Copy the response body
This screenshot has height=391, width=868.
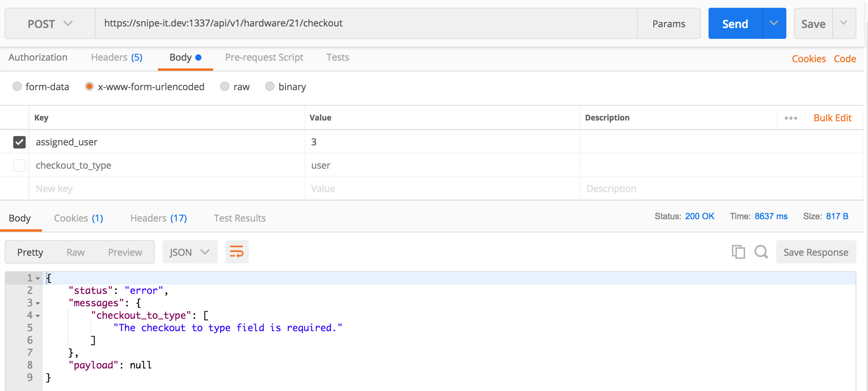(x=738, y=252)
